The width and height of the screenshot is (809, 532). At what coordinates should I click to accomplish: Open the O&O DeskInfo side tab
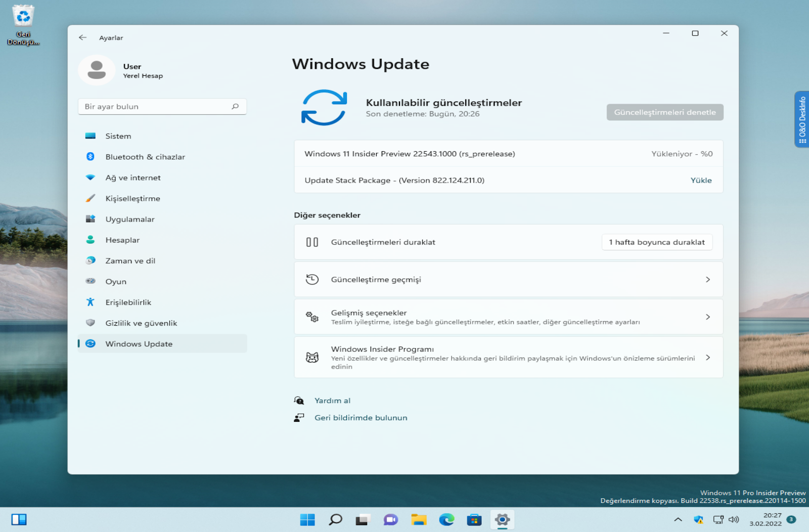click(x=802, y=119)
